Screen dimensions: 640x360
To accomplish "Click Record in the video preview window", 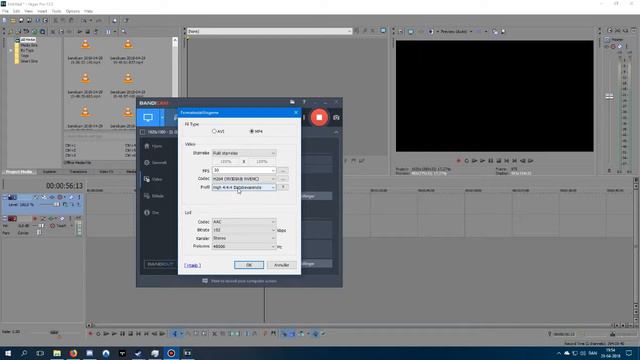I will tap(458, 161).
